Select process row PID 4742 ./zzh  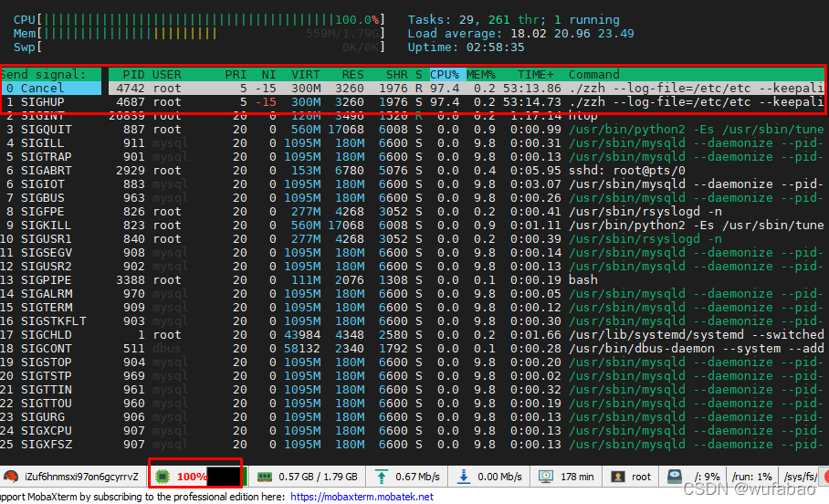(x=466, y=88)
